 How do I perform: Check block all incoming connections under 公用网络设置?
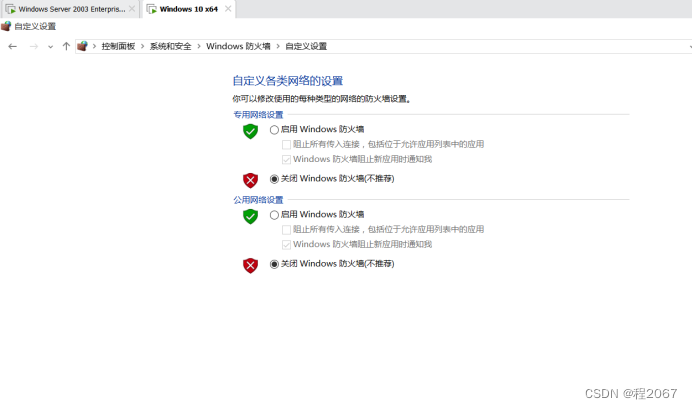tap(286, 230)
